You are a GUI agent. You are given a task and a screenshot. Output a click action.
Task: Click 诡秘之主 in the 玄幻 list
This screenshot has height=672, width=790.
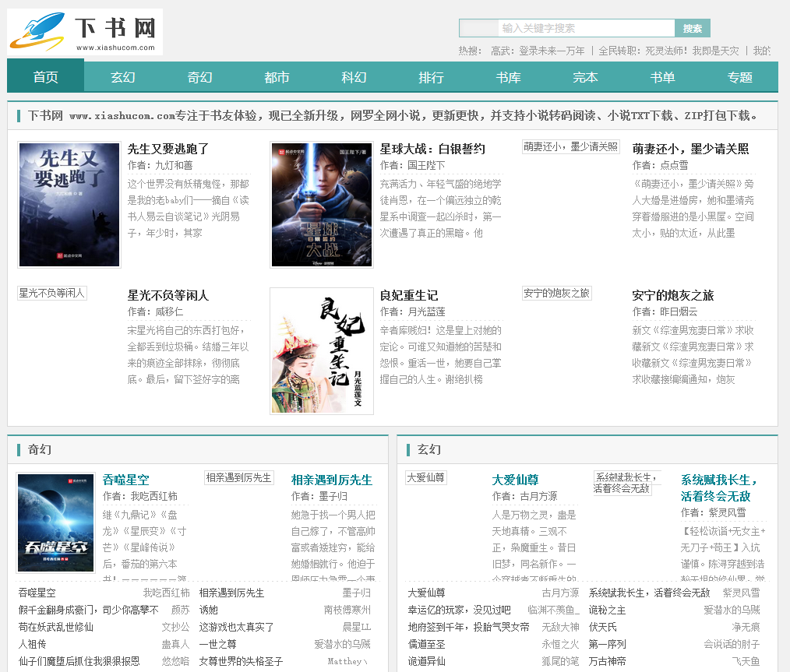607,610
